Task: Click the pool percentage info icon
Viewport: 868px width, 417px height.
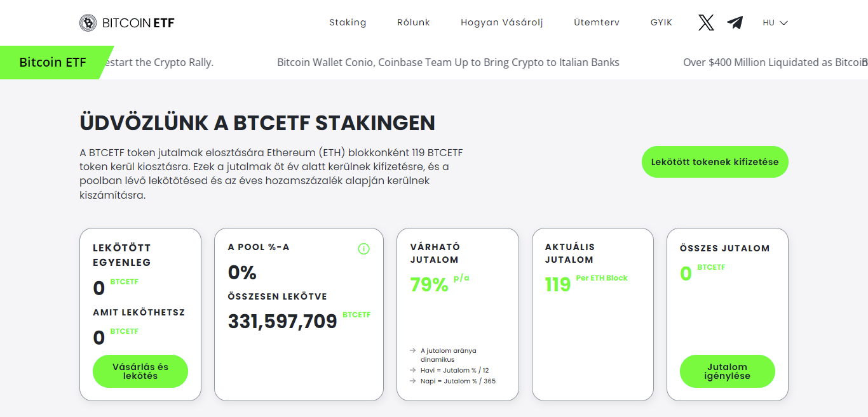Action: pyautogui.click(x=363, y=249)
